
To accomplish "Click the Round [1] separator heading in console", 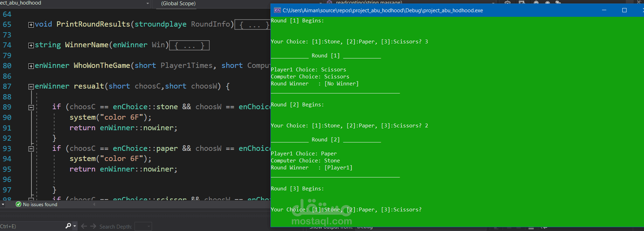I will pyautogui.click(x=326, y=56).
